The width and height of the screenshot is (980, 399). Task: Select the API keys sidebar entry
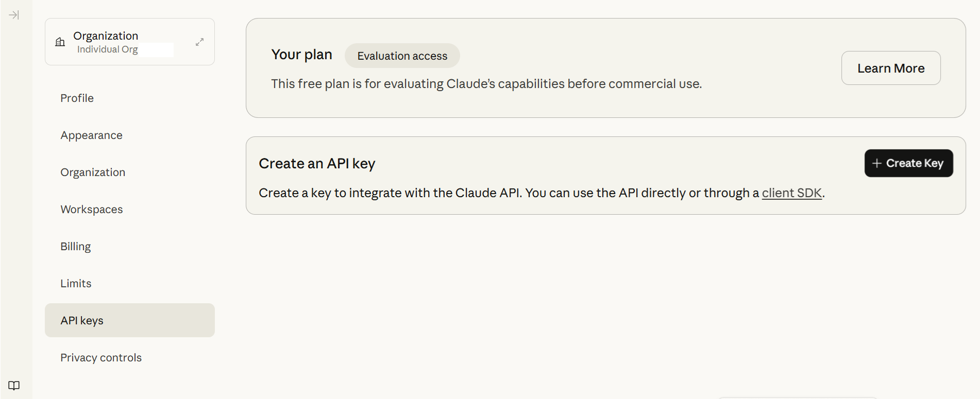click(x=81, y=320)
